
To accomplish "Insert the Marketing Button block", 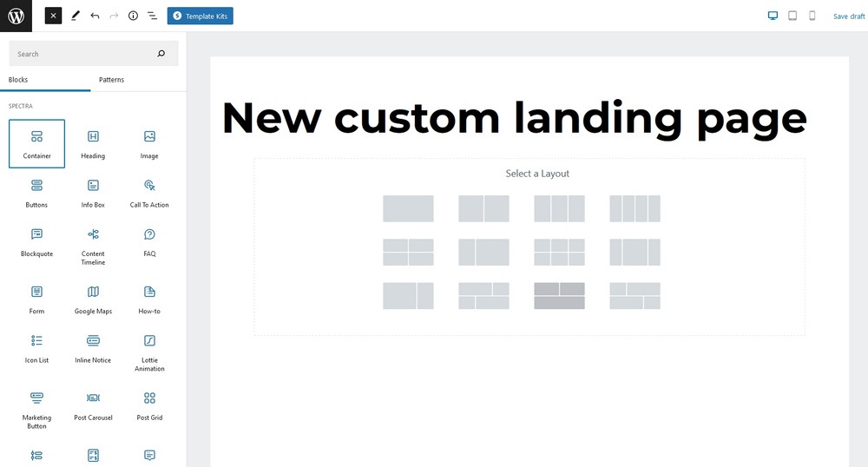I will (36, 410).
